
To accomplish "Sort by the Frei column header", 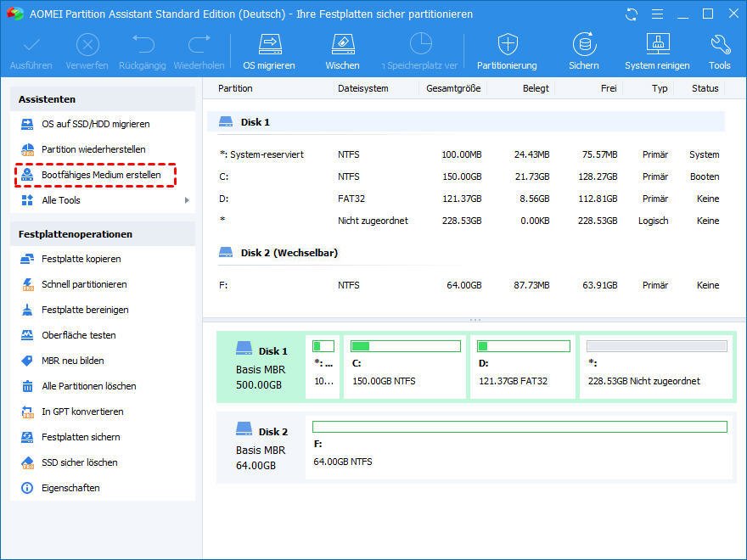I will coord(609,88).
